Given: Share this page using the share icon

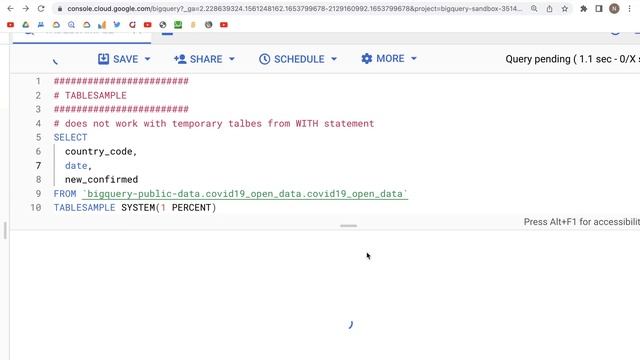Looking at the screenshot, I should 549,9.
